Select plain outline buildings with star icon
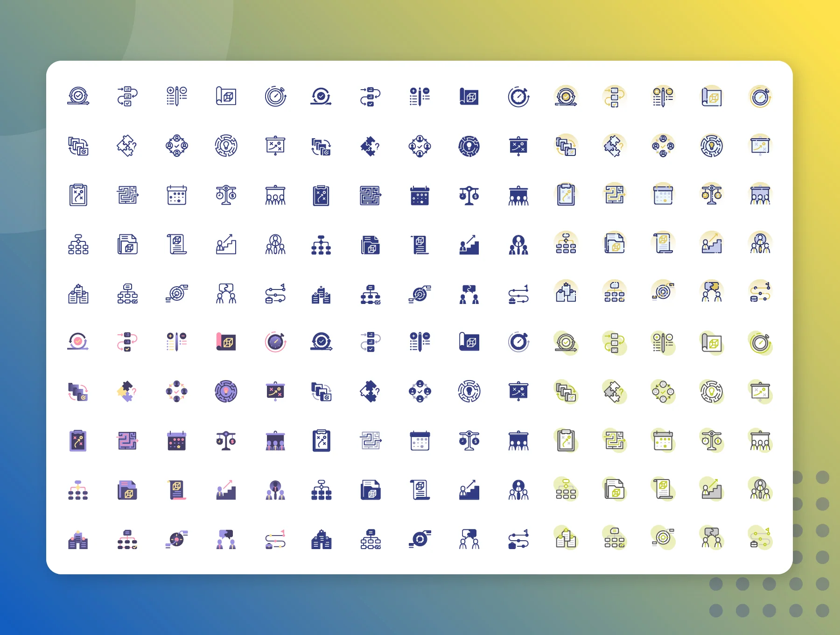Viewport: 840px width, 635px height. click(78, 294)
